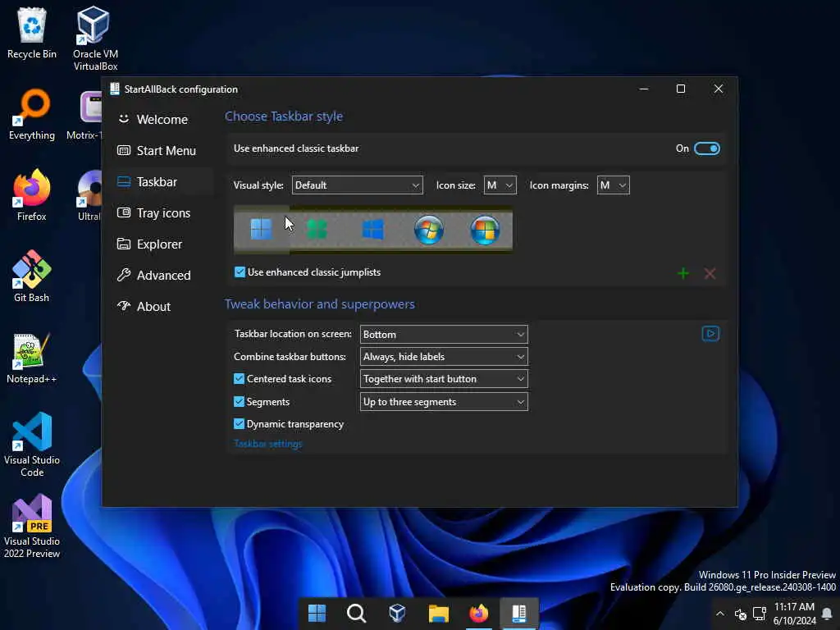Open Recycle Bin on desktop
This screenshot has width=840, height=630.
32,33
